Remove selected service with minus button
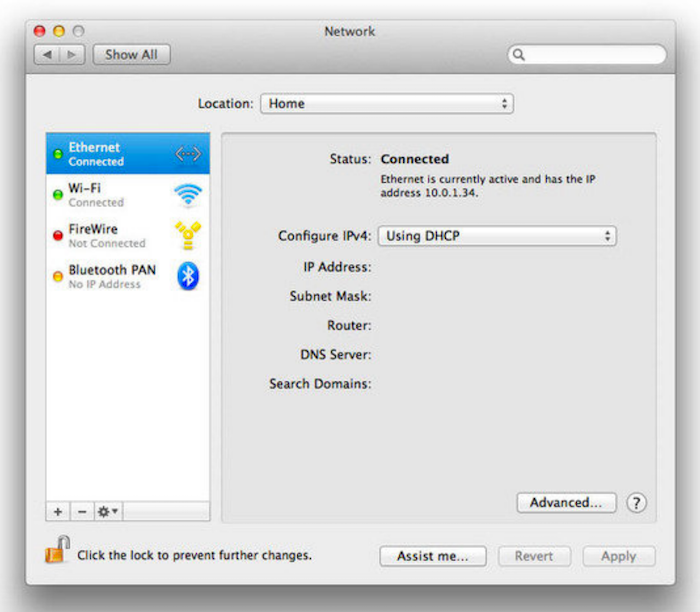Image resolution: width=700 pixels, height=612 pixels. 82,511
